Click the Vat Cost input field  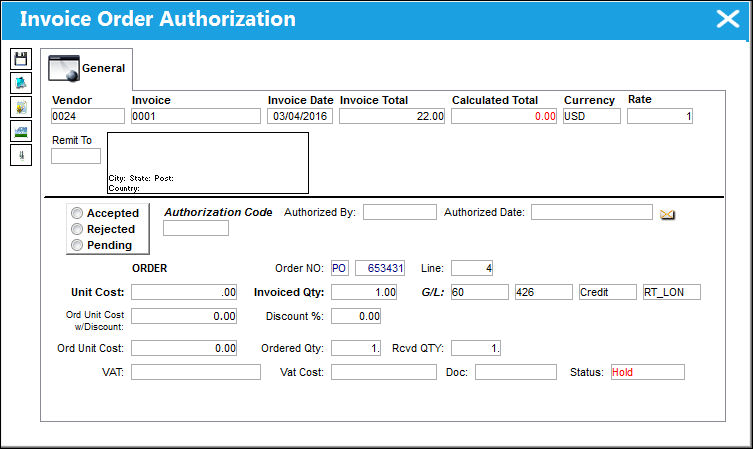pyautogui.click(x=384, y=372)
